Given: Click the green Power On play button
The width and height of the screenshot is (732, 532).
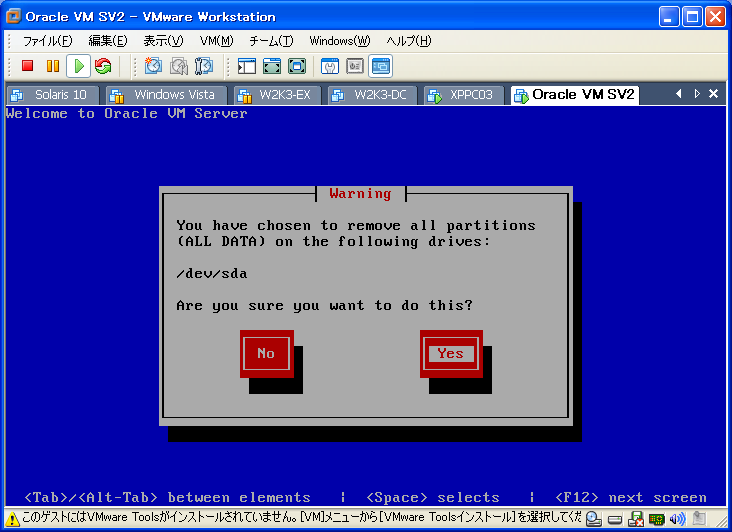Looking at the screenshot, I should coord(78,66).
